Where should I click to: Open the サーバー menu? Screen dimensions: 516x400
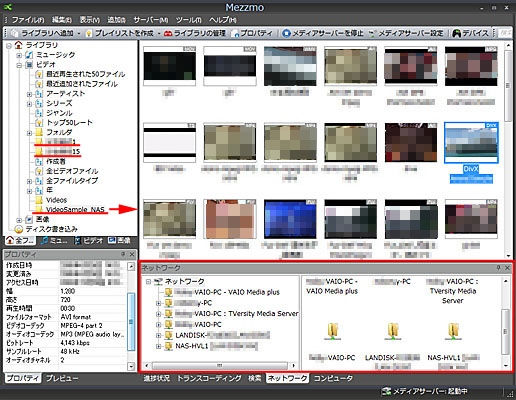pyautogui.click(x=151, y=20)
